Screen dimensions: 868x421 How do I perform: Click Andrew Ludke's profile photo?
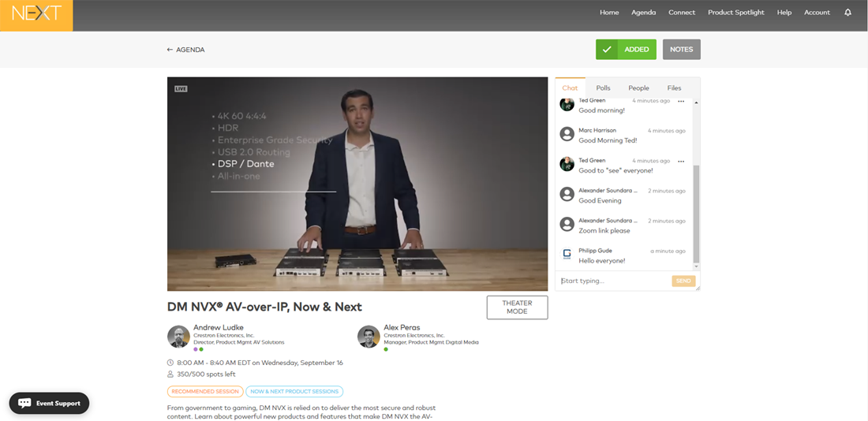click(178, 337)
